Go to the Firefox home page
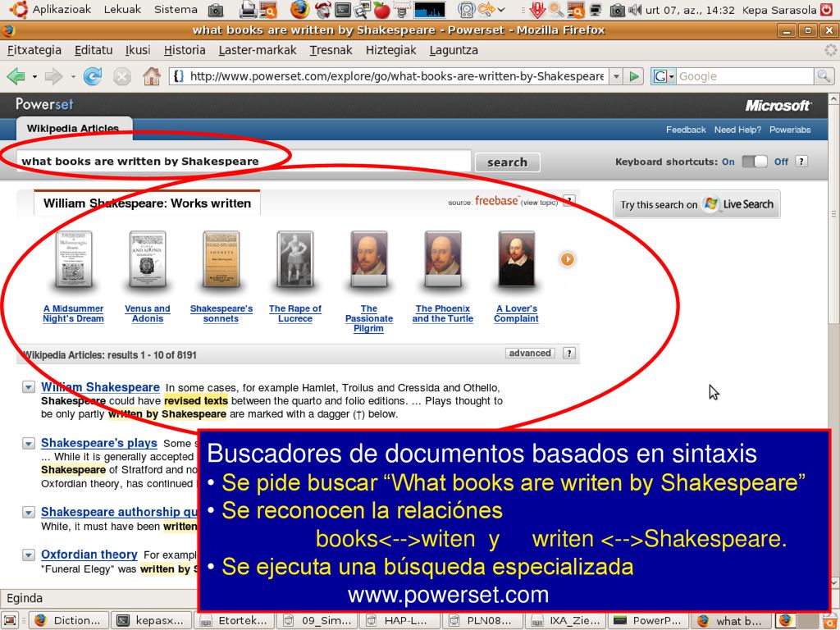 pos(152,76)
